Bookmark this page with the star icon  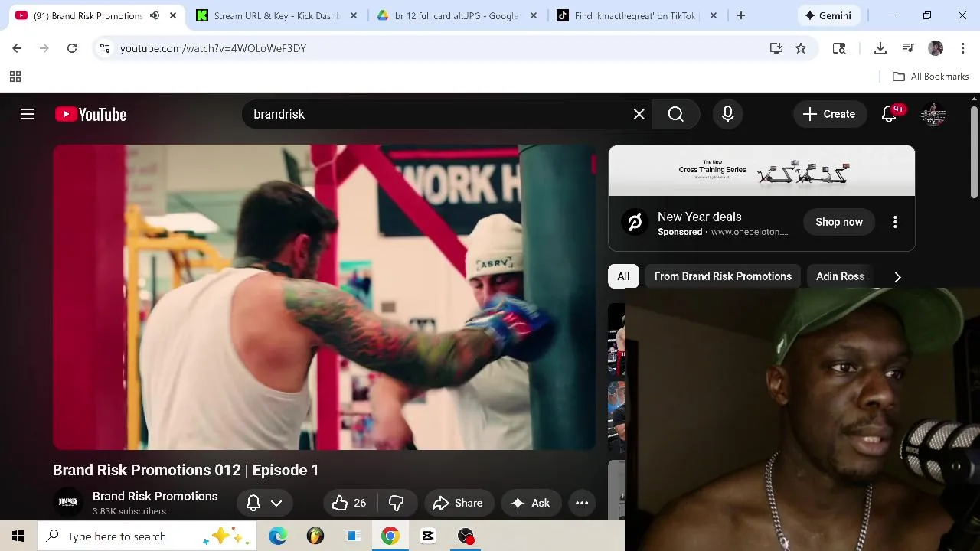pos(801,48)
